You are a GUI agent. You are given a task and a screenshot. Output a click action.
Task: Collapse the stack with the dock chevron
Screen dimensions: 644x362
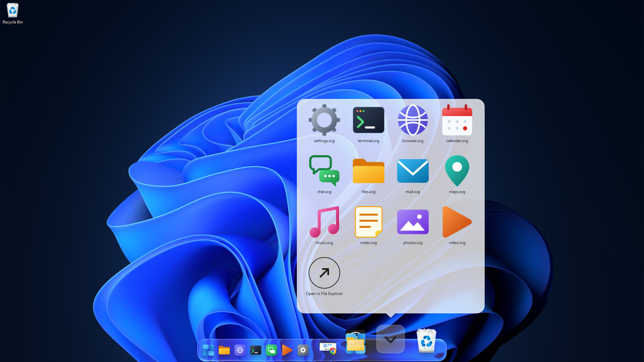click(390, 339)
